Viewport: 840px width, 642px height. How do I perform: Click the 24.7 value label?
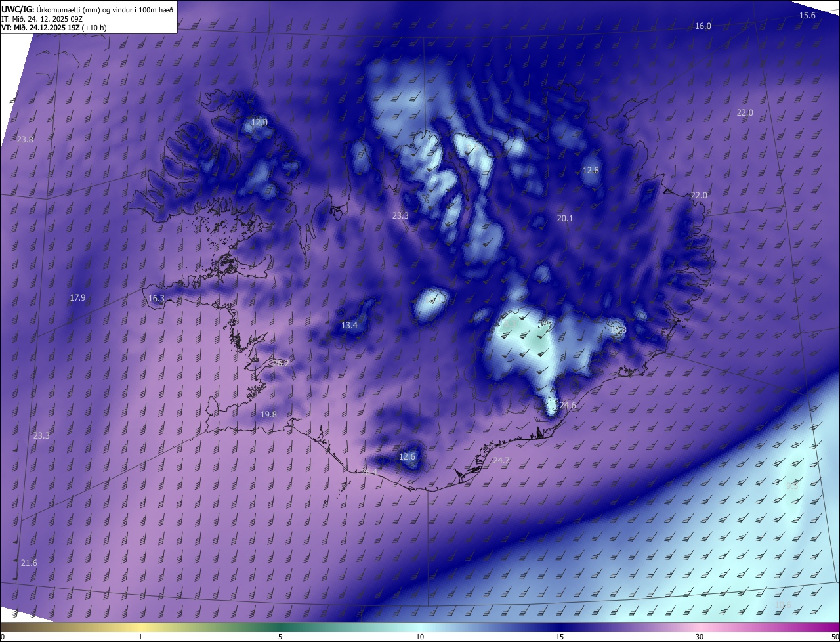(x=501, y=461)
